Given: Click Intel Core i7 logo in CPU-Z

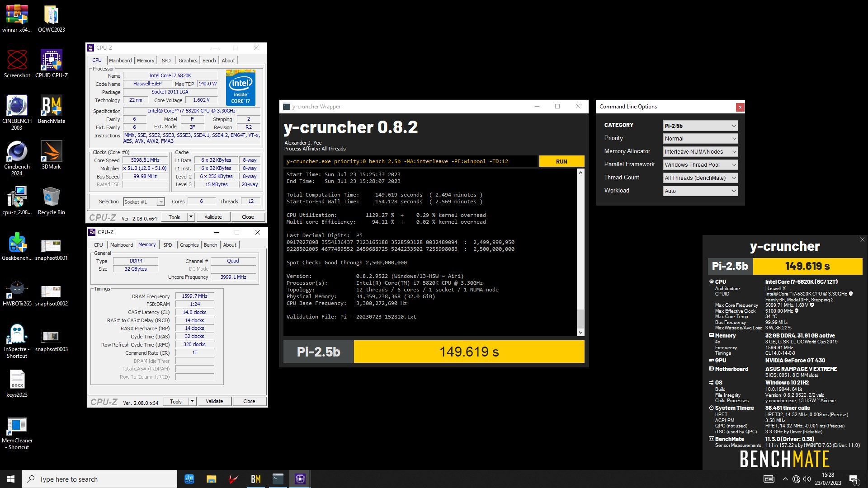Looking at the screenshot, I should coord(241,88).
